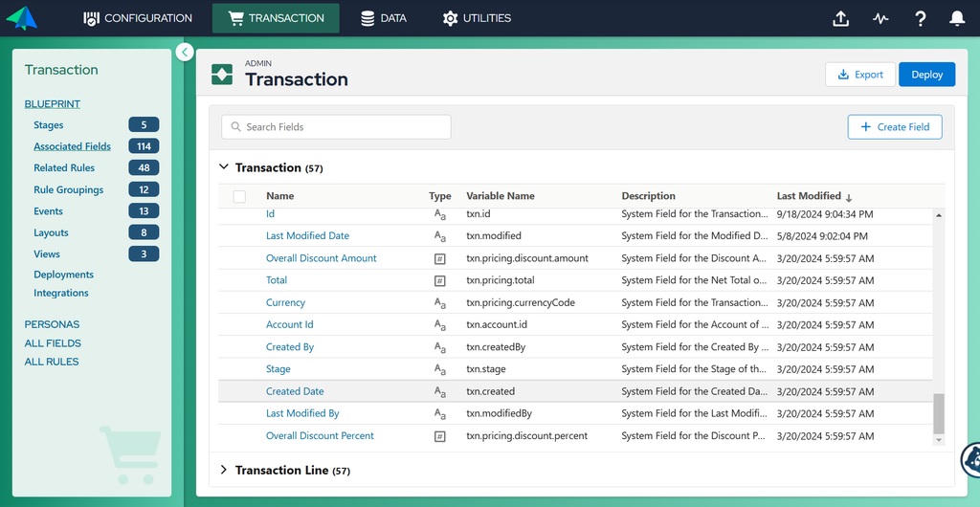Collapse the left sidebar with chevron button
Image resolution: width=980 pixels, height=507 pixels.
(185, 52)
